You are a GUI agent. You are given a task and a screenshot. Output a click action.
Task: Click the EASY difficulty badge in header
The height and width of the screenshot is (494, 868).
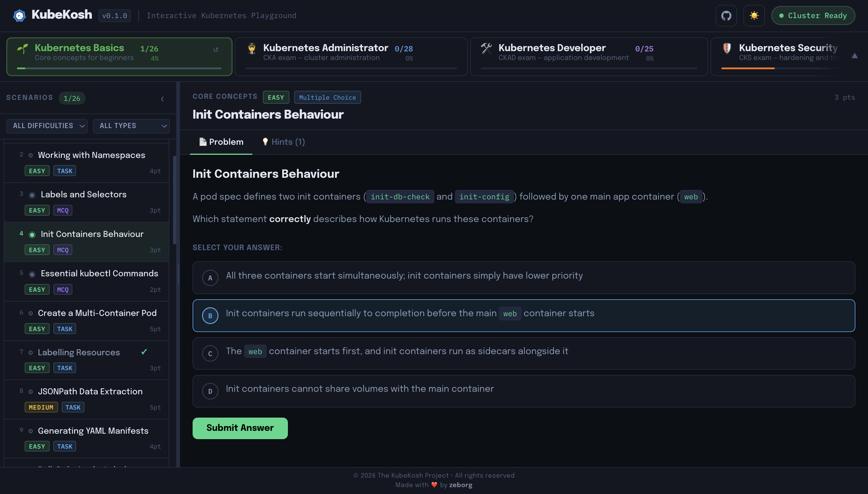pyautogui.click(x=276, y=97)
